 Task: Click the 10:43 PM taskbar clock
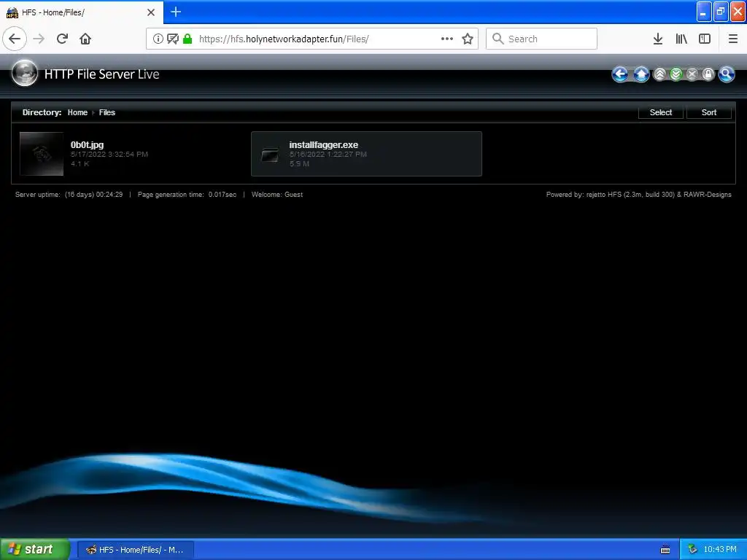click(x=720, y=550)
